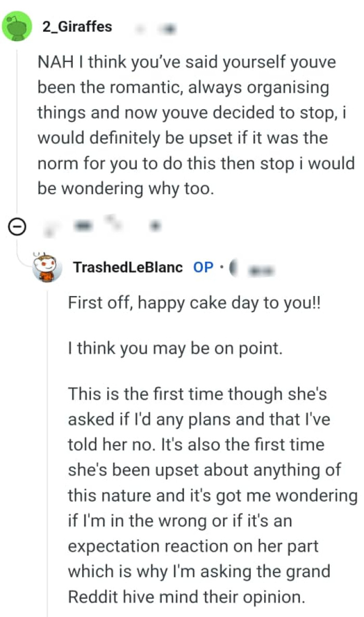This screenshot has width=364, height=617.
Task: Click the "This is the first time" line
Action: pyautogui.click(x=198, y=394)
